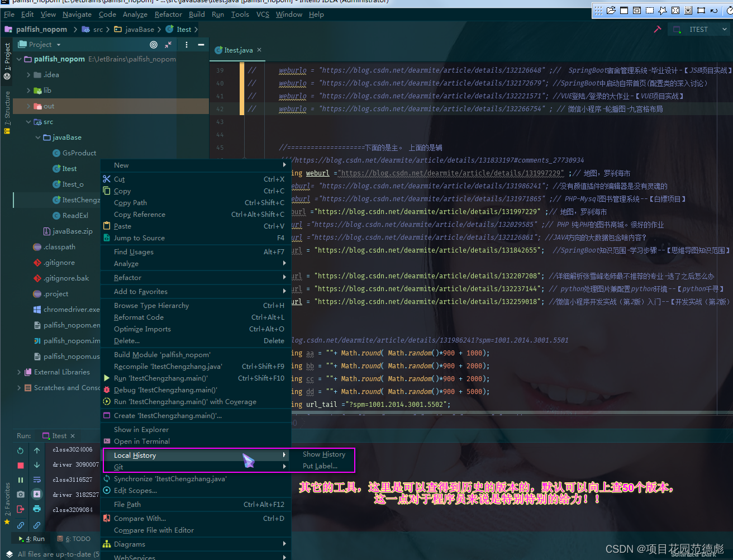This screenshot has height=560, width=733.
Task: Click Optimize Imports in context menu
Action: (x=195, y=329)
